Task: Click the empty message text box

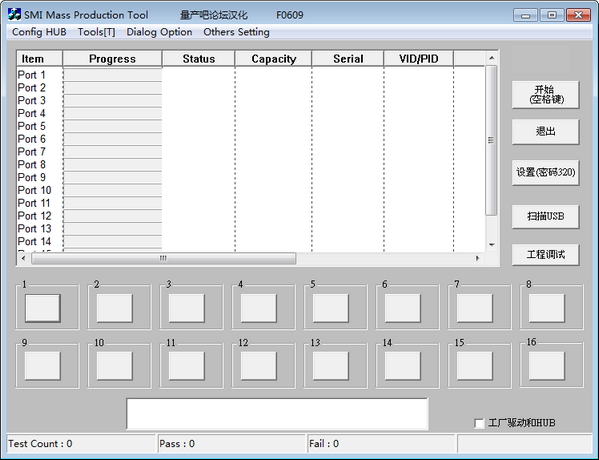Action: (277, 414)
